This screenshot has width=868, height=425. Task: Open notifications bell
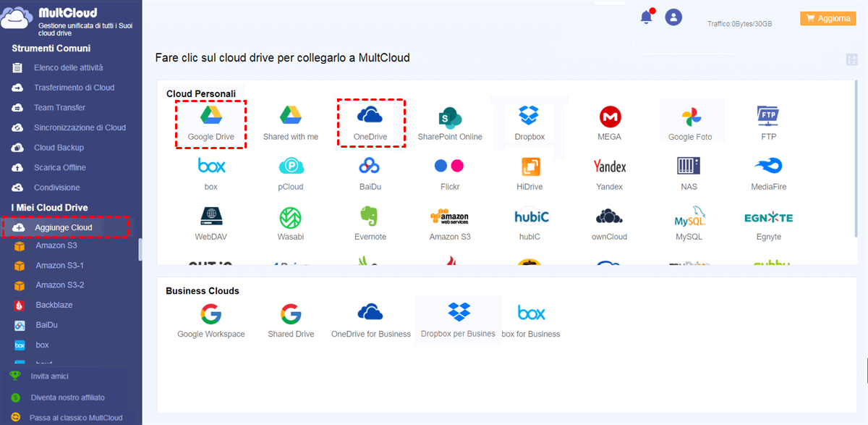point(647,17)
